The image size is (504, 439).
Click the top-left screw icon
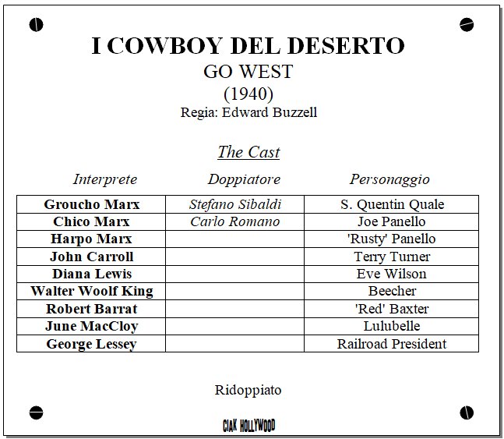click(36, 24)
